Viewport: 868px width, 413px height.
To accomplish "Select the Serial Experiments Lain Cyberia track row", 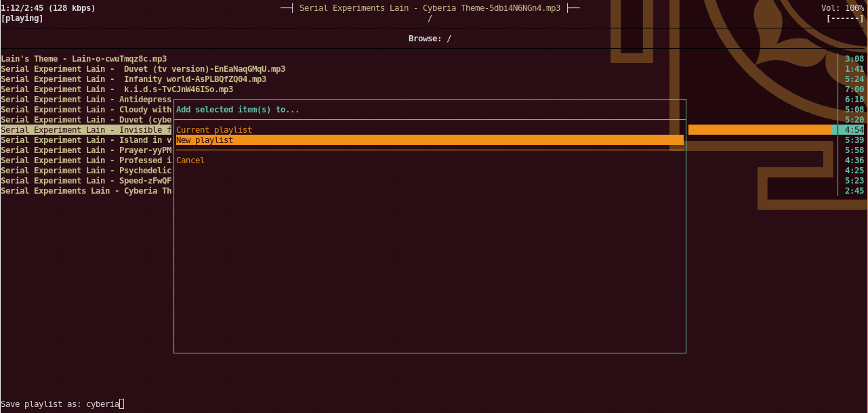I will tap(87, 191).
